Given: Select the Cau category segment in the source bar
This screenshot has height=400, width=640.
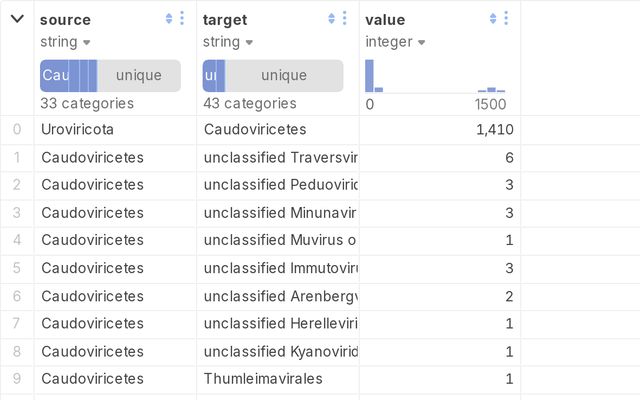Looking at the screenshot, I should pyautogui.click(x=54, y=76).
